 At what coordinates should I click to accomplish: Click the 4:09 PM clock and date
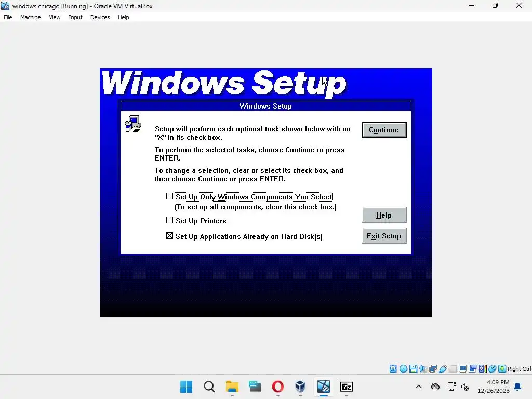494,387
